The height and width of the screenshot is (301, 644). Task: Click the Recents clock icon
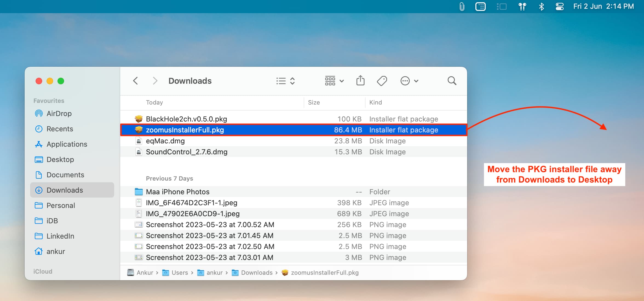39,129
